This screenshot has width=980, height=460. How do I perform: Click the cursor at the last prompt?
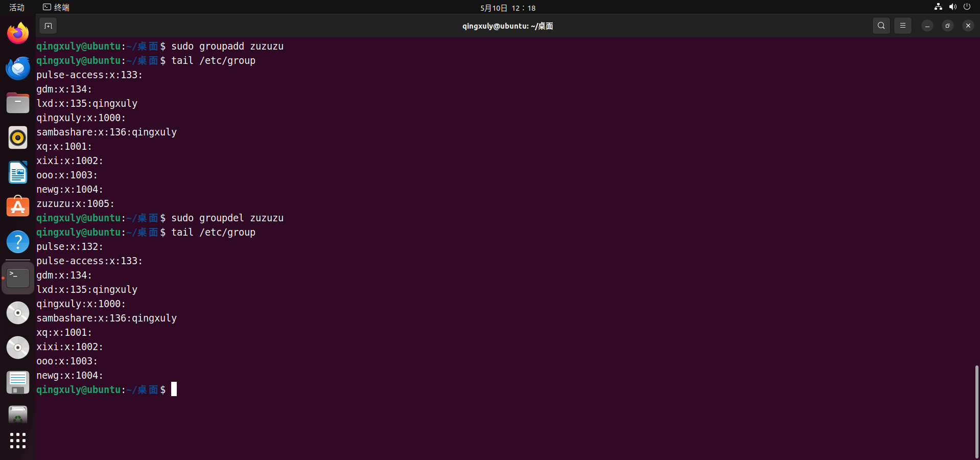(174, 389)
